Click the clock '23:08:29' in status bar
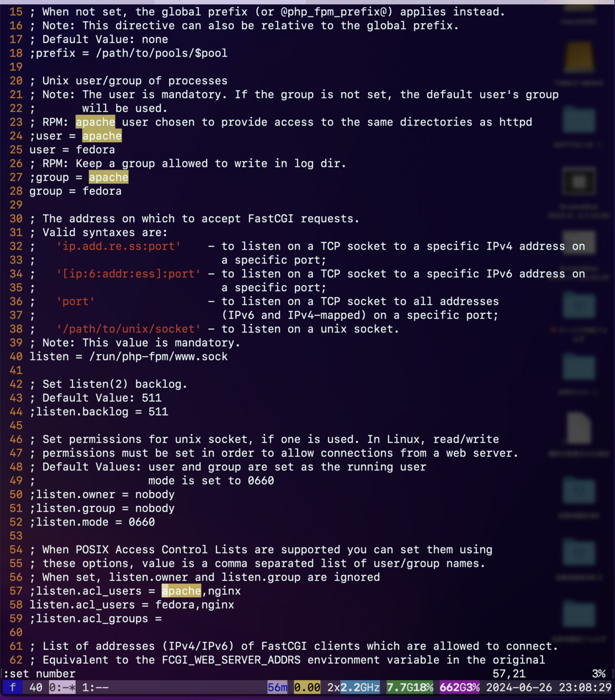Image resolution: width=615 pixels, height=700 pixels. coord(585,688)
